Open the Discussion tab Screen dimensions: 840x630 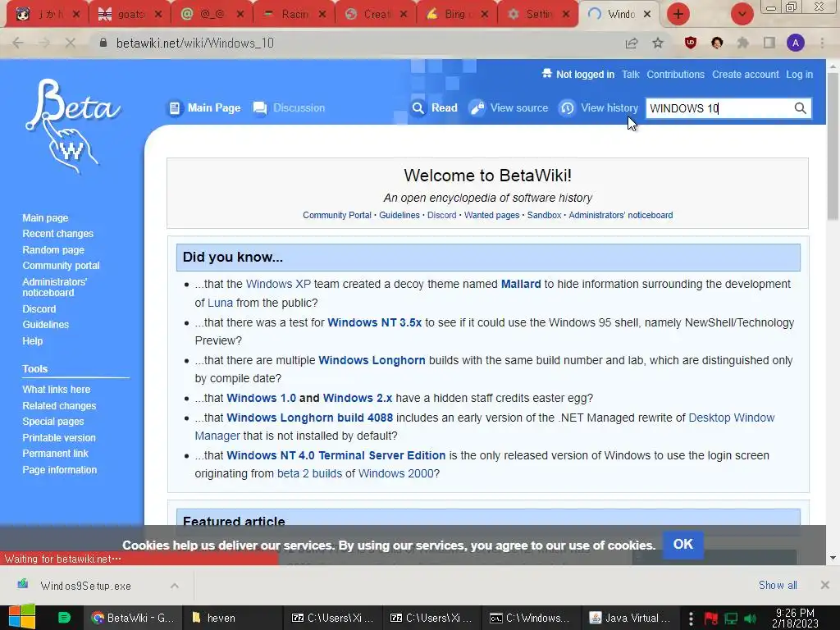point(289,108)
